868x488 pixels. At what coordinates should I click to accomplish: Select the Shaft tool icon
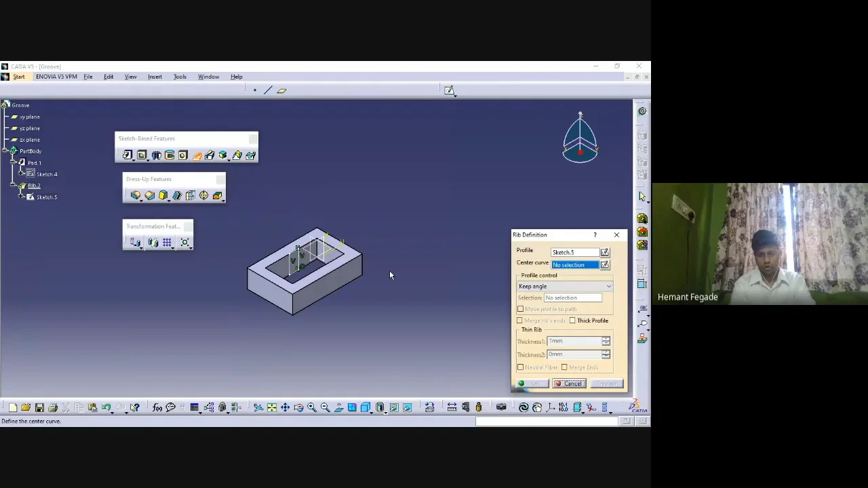tap(156, 155)
